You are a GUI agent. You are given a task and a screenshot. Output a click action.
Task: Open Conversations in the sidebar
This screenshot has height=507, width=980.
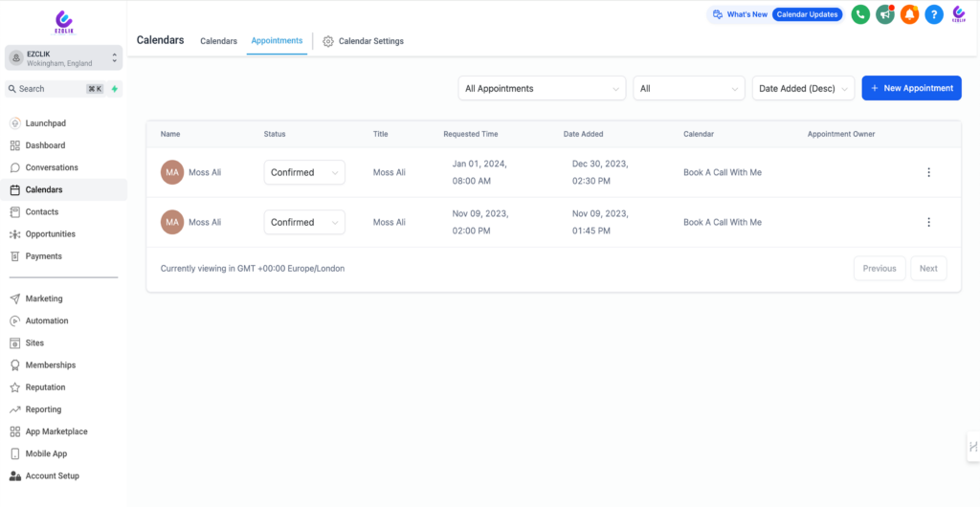52,167
